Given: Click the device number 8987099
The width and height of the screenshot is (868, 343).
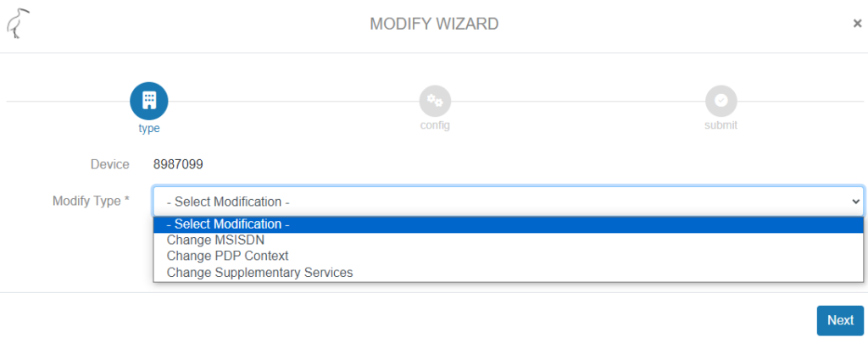Looking at the screenshot, I should [178, 164].
